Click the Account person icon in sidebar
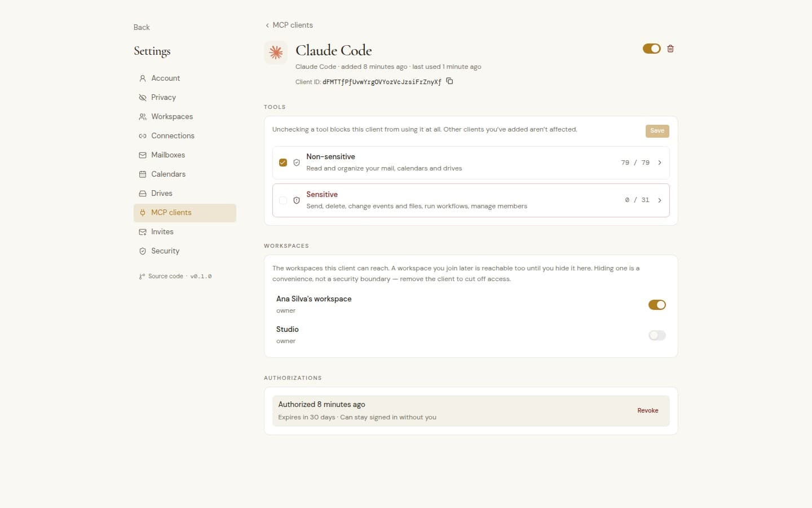 tap(143, 78)
